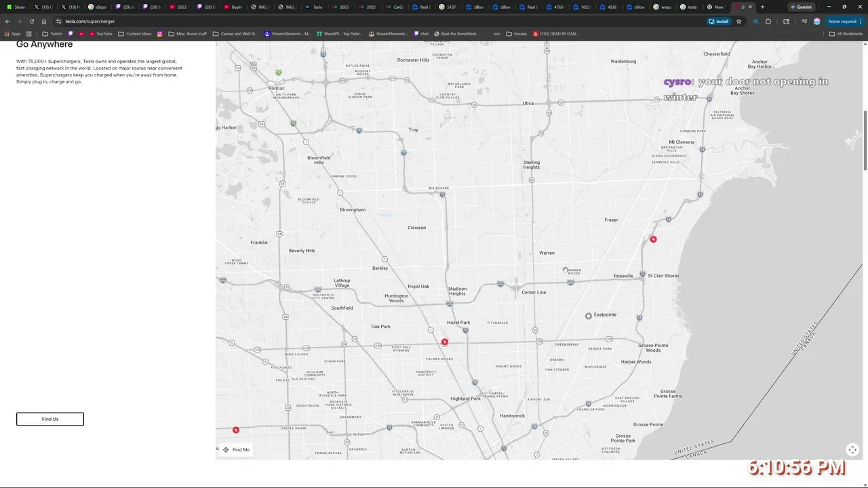Click the Supercharger pin near Castle Rouge
This screenshot has width=868, height=488.
(236, 430)
